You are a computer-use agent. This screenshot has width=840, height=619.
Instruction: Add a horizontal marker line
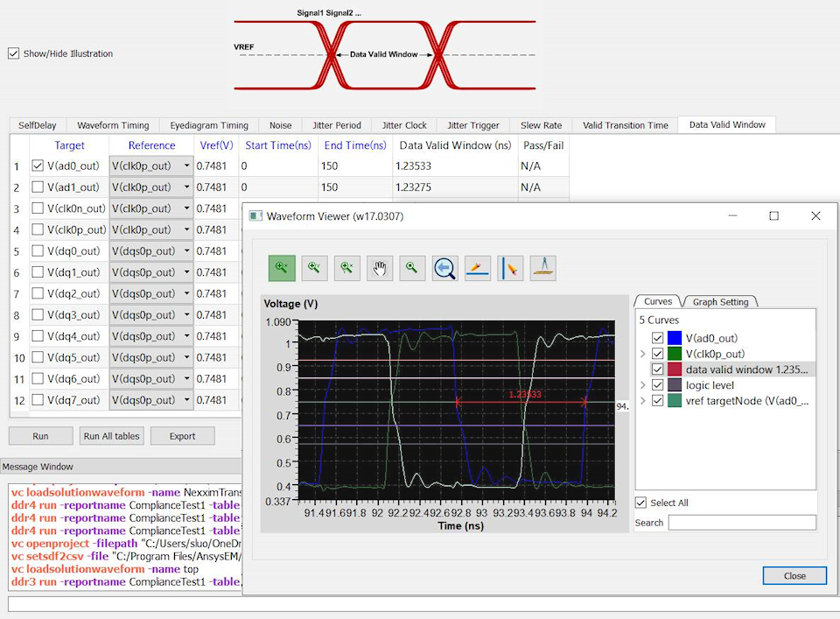(478, 268)
